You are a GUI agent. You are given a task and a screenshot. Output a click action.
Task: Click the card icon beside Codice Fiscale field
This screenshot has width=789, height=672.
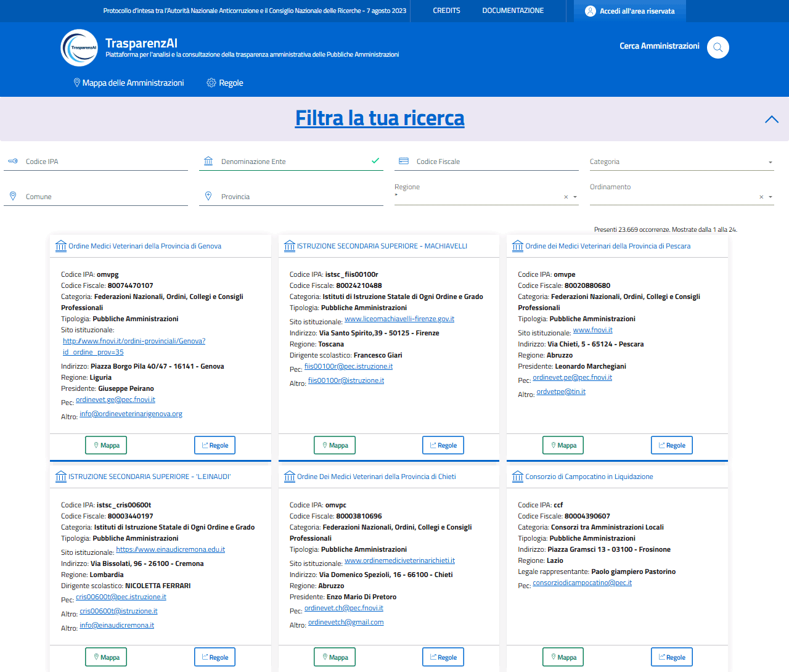coord(404,161)
